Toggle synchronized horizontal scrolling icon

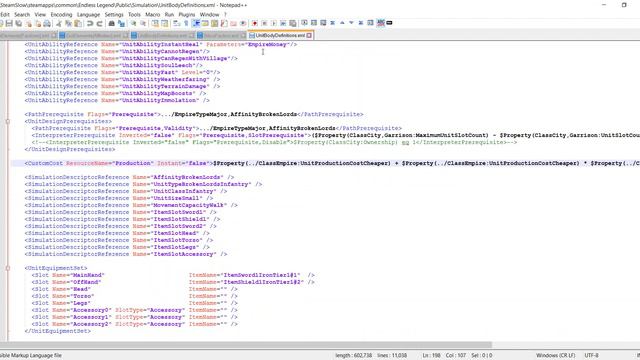(164, 23)
